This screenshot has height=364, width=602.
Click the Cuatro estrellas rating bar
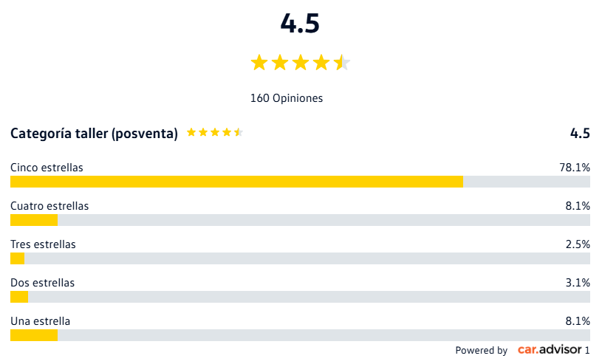coord(300,220)
